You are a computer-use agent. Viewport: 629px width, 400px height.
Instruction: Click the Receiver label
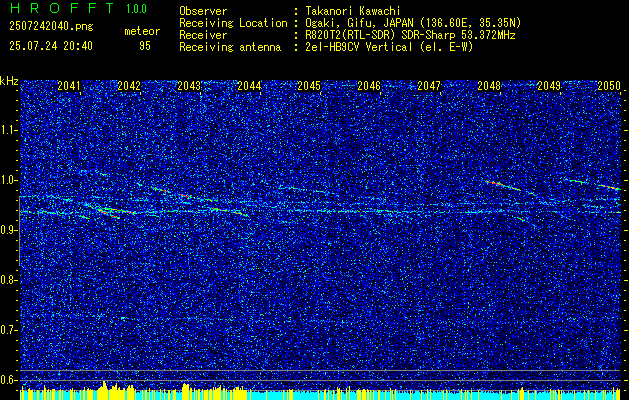203,35
